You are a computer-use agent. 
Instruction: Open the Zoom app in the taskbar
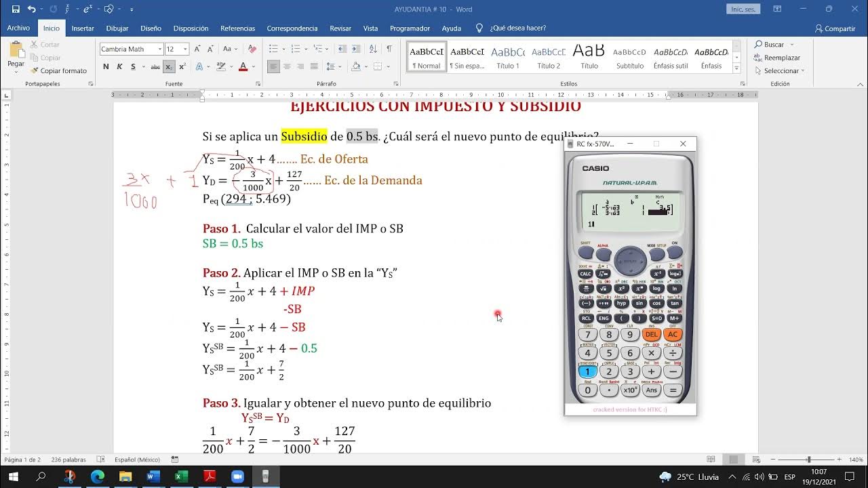(237, 476)
